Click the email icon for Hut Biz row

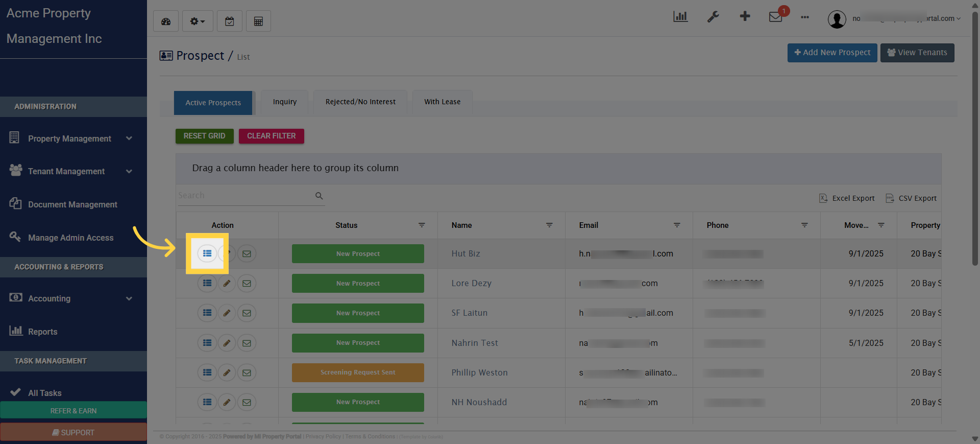pos(247,254)
